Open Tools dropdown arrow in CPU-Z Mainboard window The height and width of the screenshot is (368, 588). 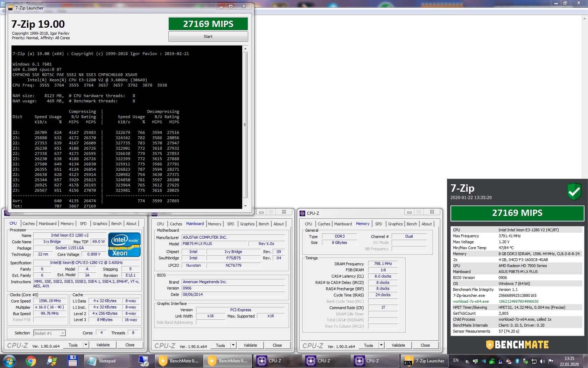point(233,345)
